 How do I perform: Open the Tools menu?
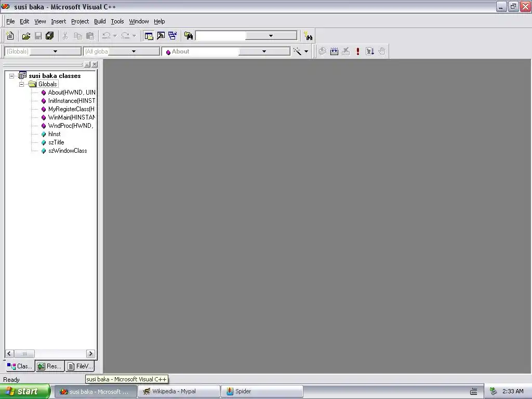(117, 21)
